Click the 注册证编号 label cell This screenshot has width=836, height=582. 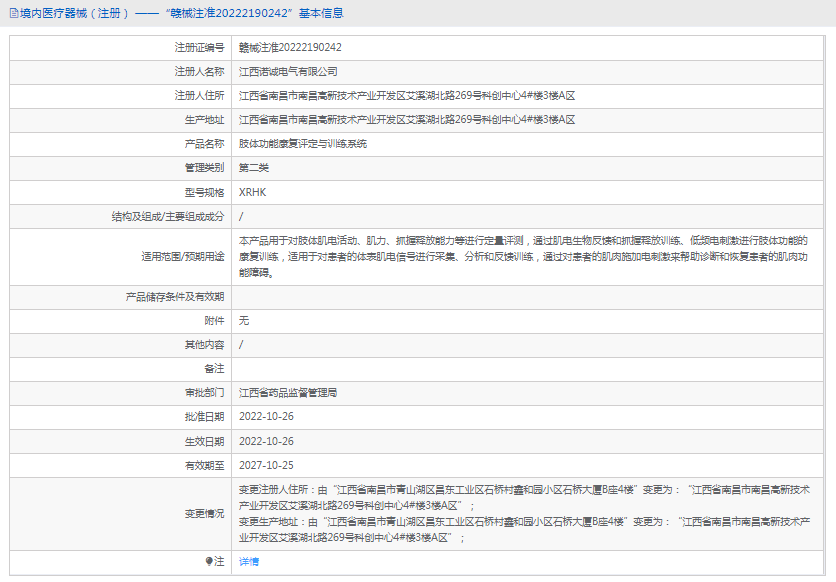pyautogui.click(x=199, y=47)
